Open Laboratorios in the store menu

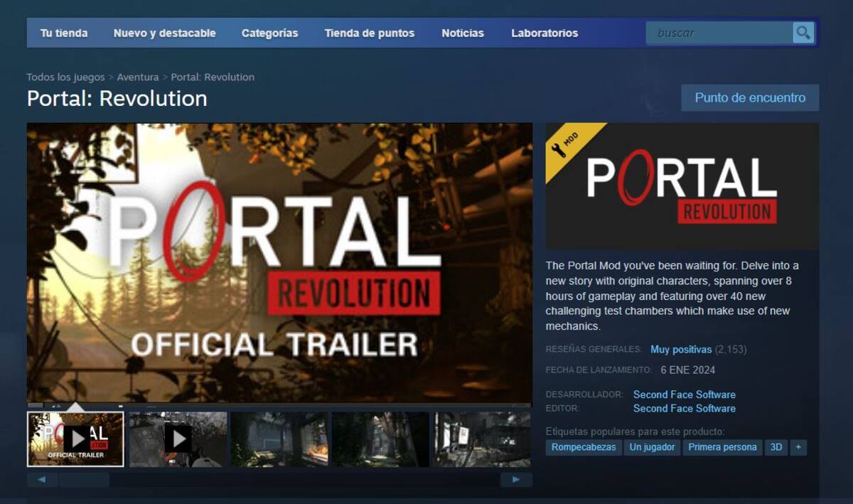click(x=544, y=33)
